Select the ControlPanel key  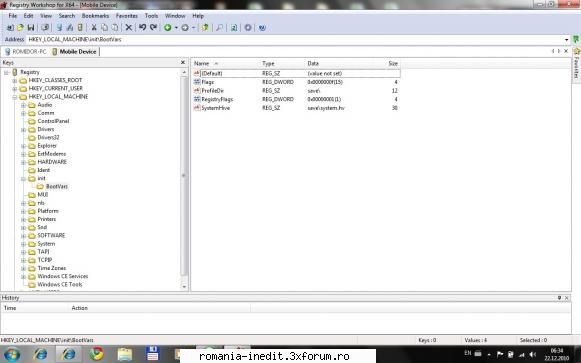(53, 121)
